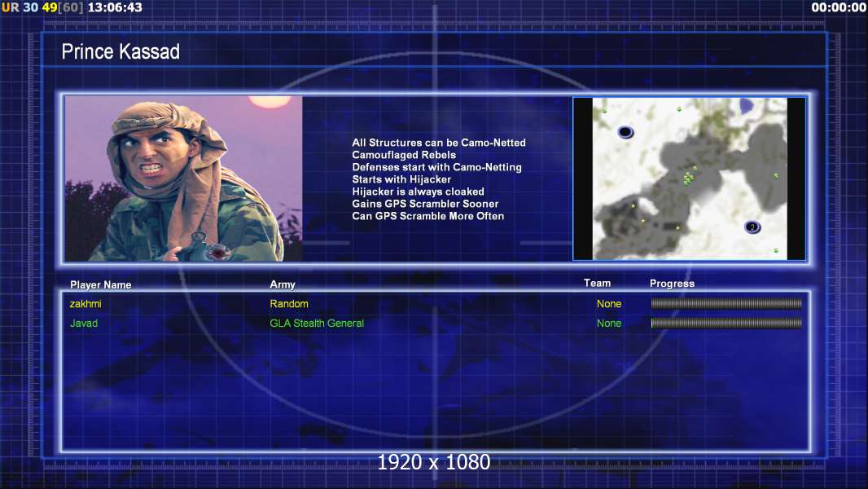868x489 pixels.
Task: Click the unnumbered dark start position marker on map
Action: coord(625,132)
